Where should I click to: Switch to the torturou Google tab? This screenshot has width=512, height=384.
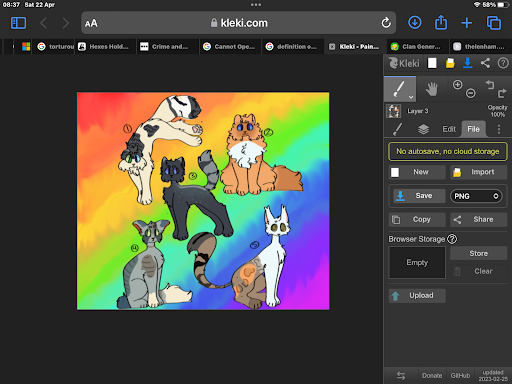coord(55,47)
